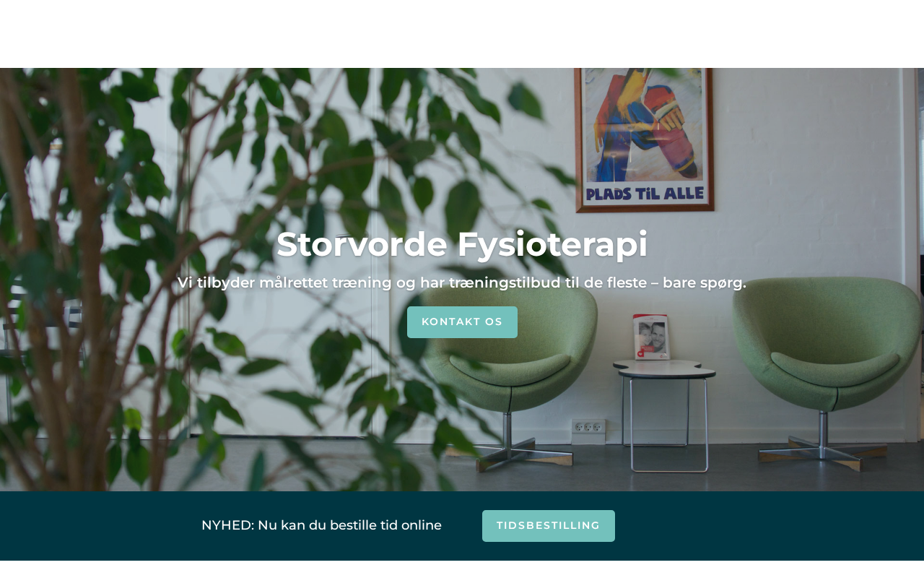Click the NYHED online booking text
Screen dimensions: 924x578
coord(321,525)
